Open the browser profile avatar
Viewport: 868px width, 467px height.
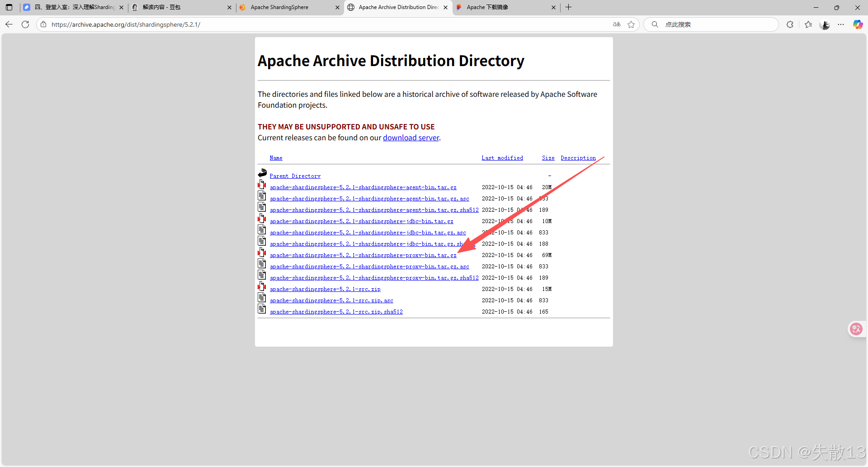click(825, 24)
